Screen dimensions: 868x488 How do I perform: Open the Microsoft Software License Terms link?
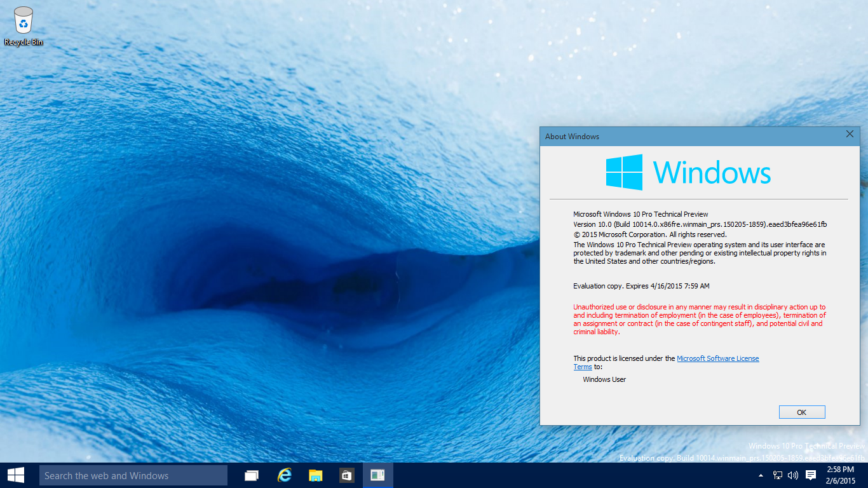[x=717, y=358]
